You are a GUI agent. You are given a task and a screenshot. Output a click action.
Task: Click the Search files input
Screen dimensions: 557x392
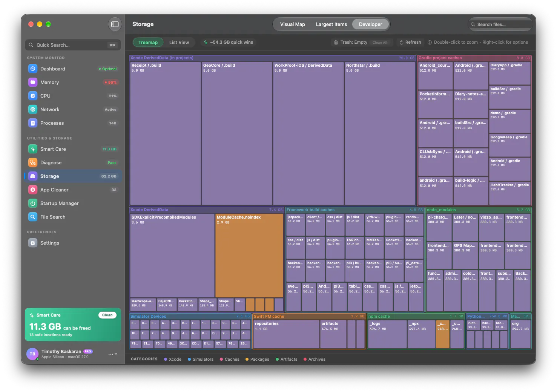click(x=500, y=24)
